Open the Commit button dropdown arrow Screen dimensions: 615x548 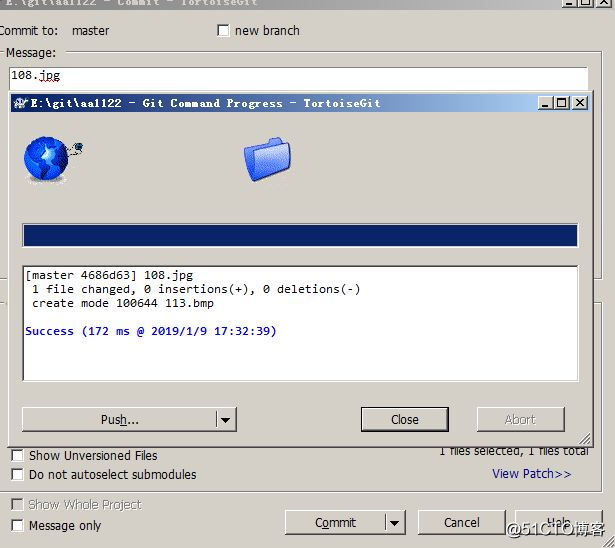point(395,523)
